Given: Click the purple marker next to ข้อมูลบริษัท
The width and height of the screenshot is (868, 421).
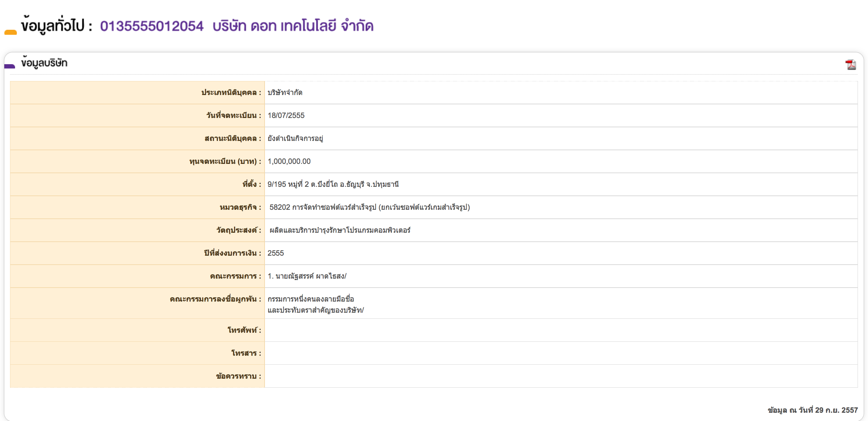Looking at the screenshot, I should pyautogui.click(x=10, y=66).
